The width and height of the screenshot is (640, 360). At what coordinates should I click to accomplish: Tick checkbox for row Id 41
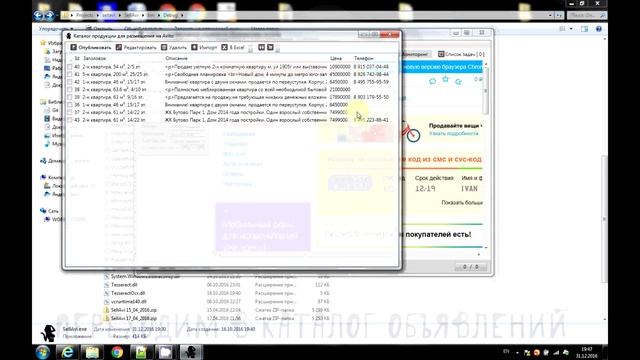tap(70, 74)
